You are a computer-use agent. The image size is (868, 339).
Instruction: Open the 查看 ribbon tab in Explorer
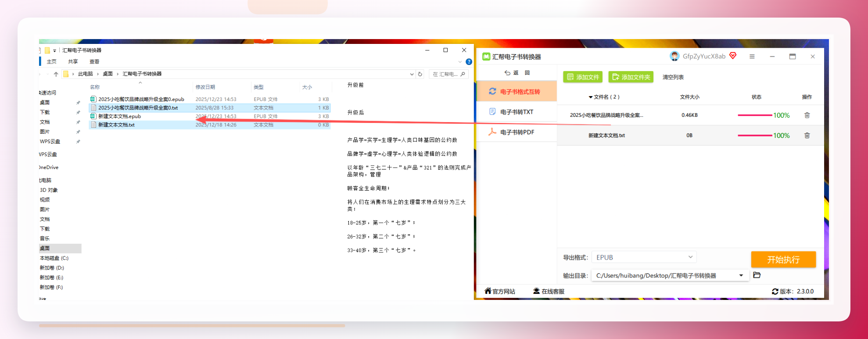[x=94, y=61]
